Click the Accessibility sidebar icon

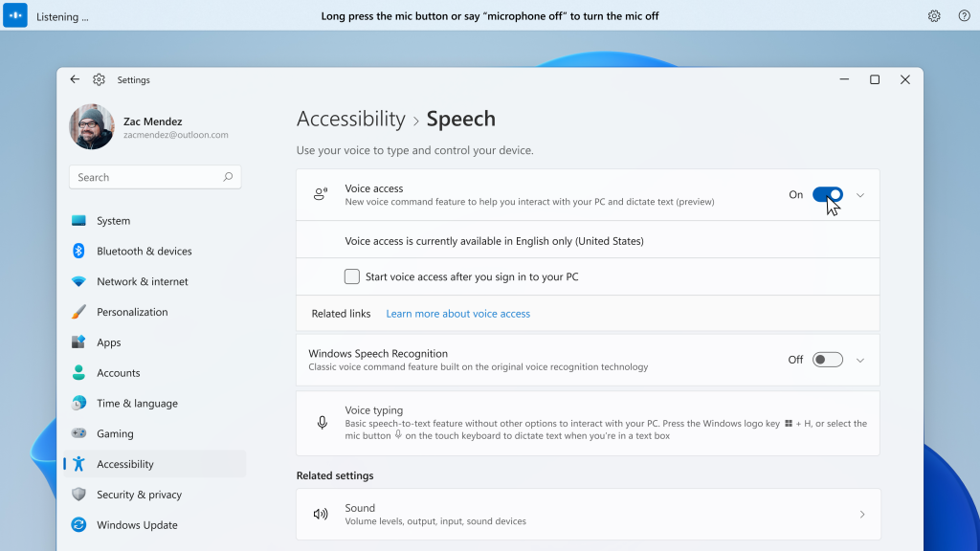78,464
